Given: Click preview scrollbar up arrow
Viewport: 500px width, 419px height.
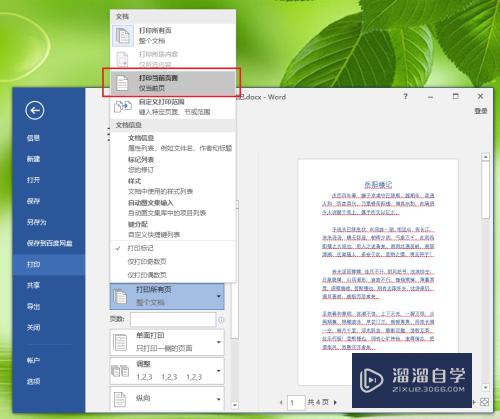Looking at the screenshot, I should 486,156.
